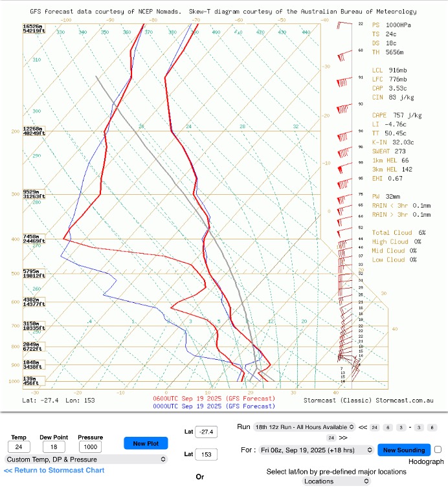Open the Locations dropdown
This screenshot has width=448, height=497.
[x=335, y=481]
